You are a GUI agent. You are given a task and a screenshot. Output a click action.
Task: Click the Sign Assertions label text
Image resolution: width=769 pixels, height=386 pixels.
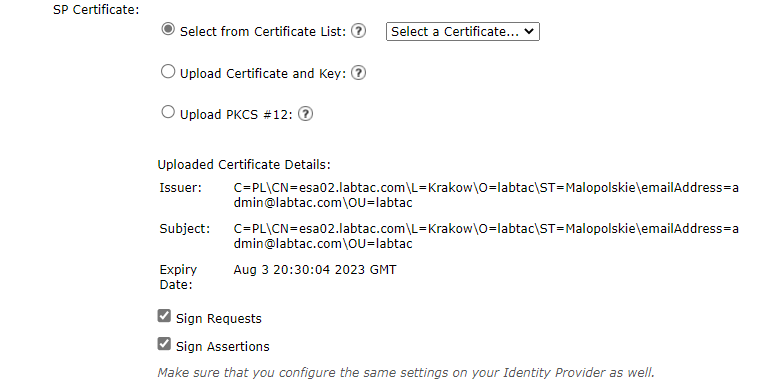223,347
